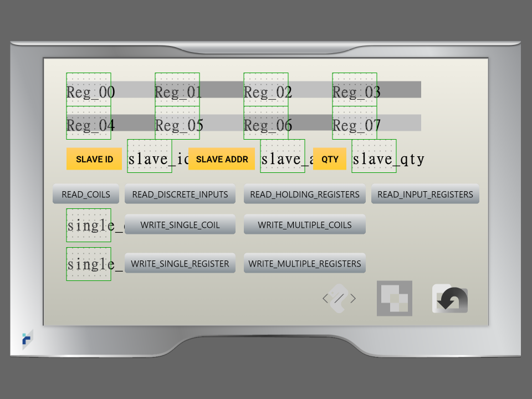Click the yellow QTY label
Screen dimensions: 532x399
point(330,159)
